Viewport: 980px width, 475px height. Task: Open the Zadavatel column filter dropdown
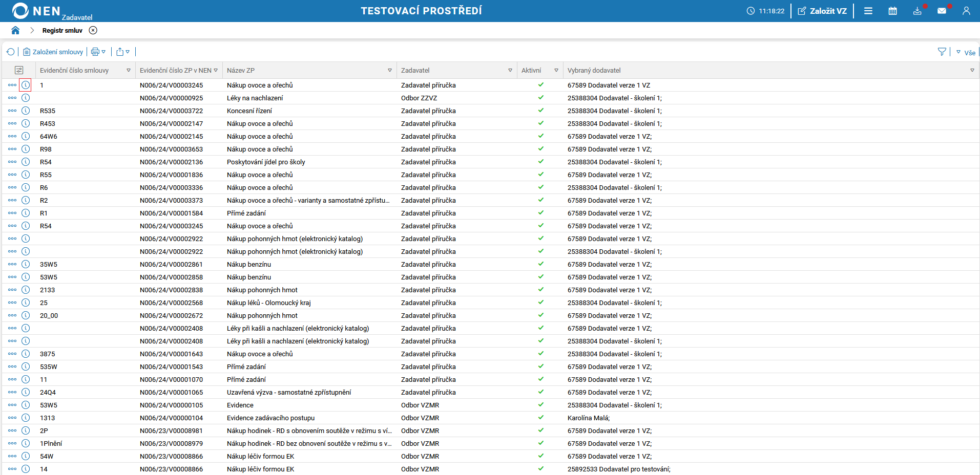pos(510,70)
